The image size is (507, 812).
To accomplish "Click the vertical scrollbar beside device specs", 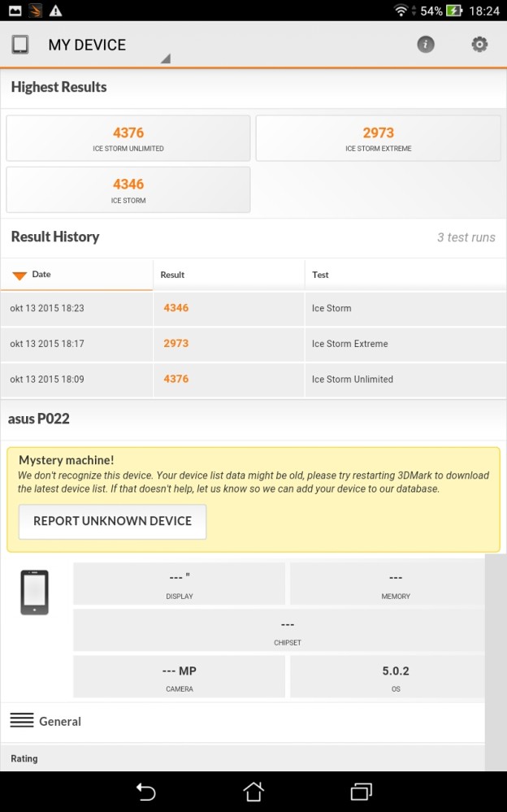I will (x=496, y=662).
